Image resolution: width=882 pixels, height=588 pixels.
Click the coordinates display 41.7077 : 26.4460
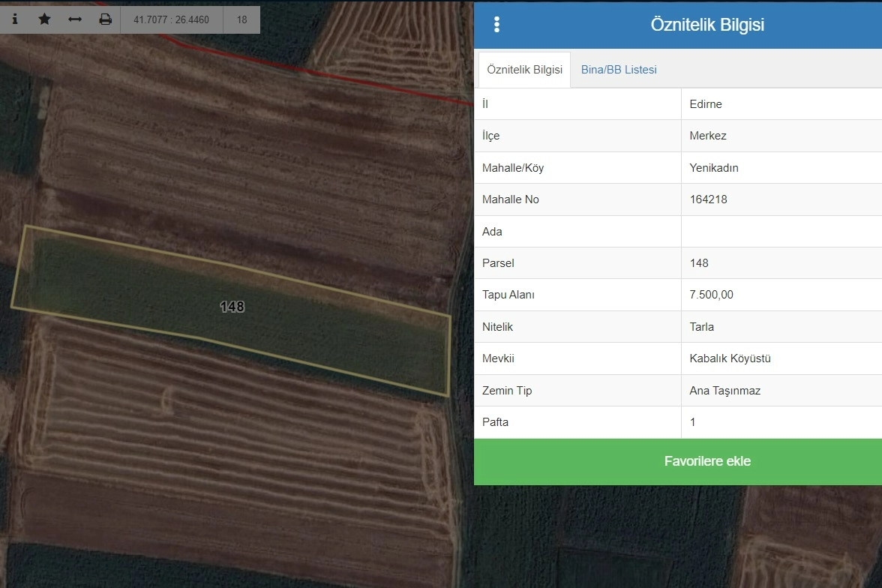pos(171,20)
